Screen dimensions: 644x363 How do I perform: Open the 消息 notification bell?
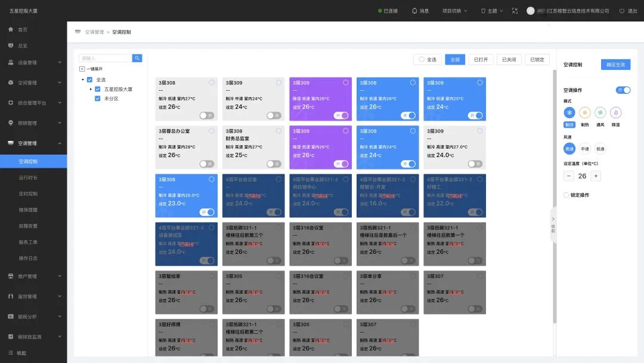tap(415, 10)
